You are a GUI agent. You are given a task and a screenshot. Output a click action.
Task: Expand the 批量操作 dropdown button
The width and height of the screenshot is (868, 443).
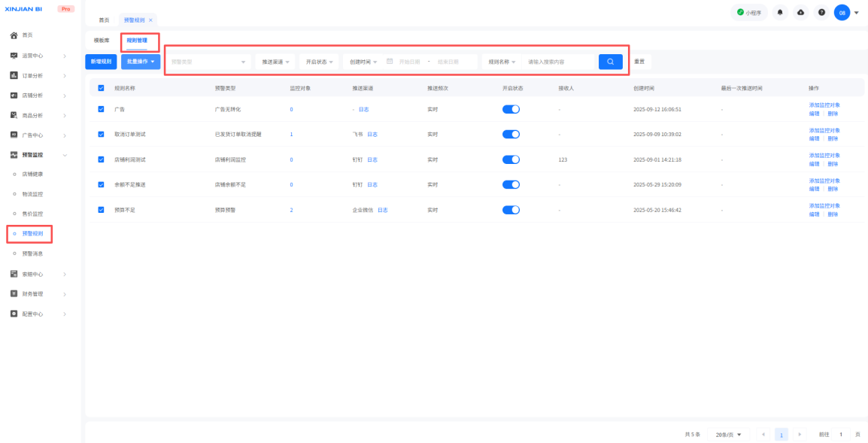tap(141, 62)
